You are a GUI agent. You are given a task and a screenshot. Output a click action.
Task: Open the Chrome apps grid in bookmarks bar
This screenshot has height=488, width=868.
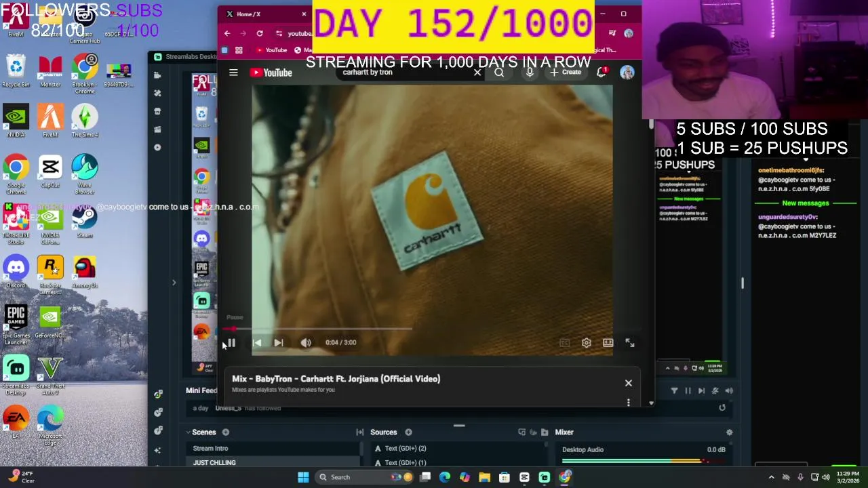239,50
